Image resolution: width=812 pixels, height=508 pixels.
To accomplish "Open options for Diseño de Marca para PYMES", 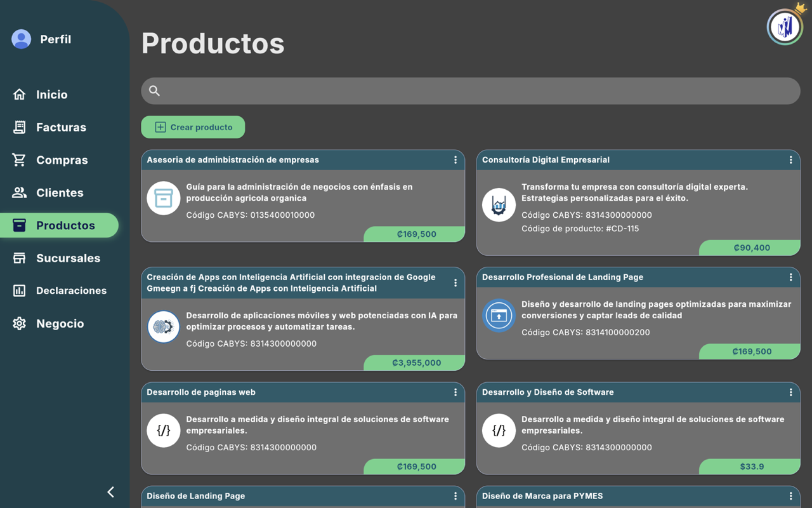I will coord(790,496).
